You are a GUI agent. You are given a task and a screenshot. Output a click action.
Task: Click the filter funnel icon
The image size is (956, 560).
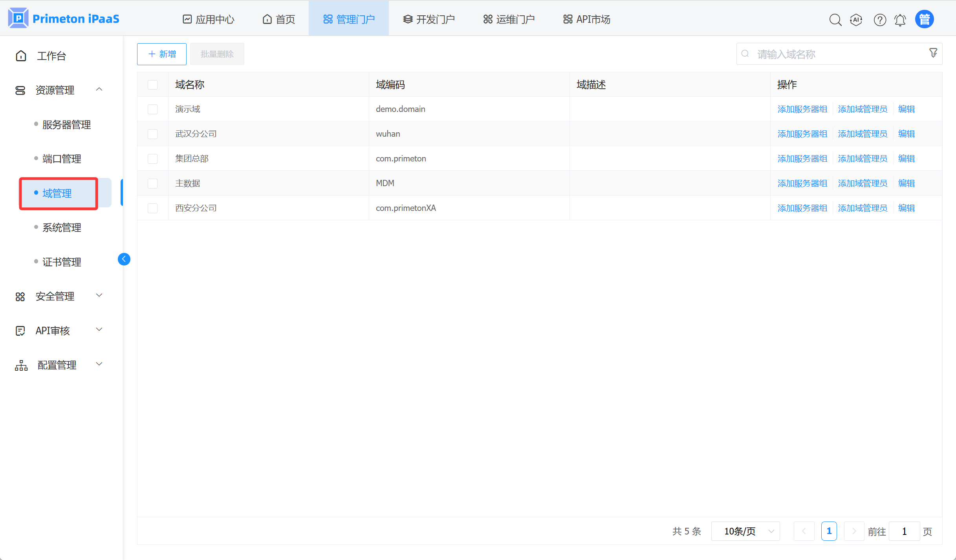pyautogui.click(x=933, y=53)
